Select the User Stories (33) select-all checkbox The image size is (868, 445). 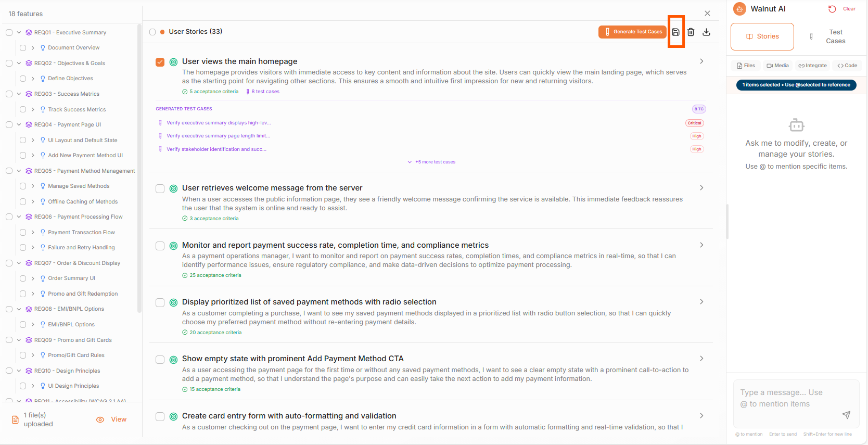[x=152, y=32]
